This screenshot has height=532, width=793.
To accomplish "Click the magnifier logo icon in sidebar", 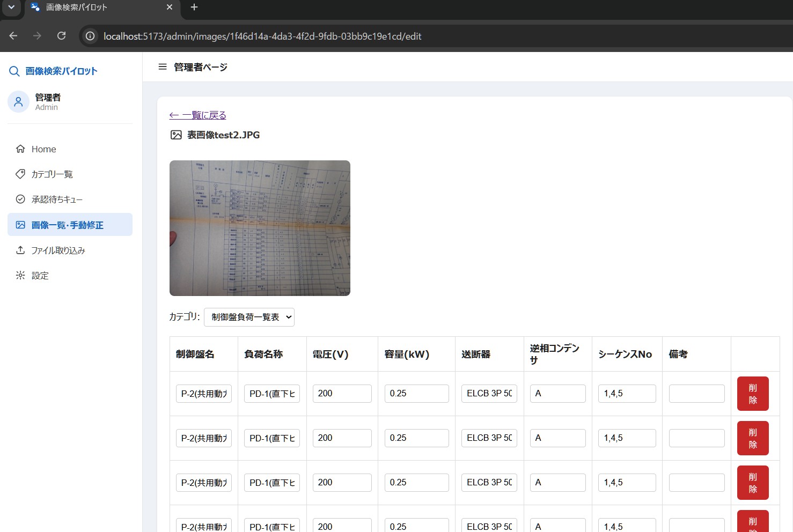I will (x=14, y=71).
